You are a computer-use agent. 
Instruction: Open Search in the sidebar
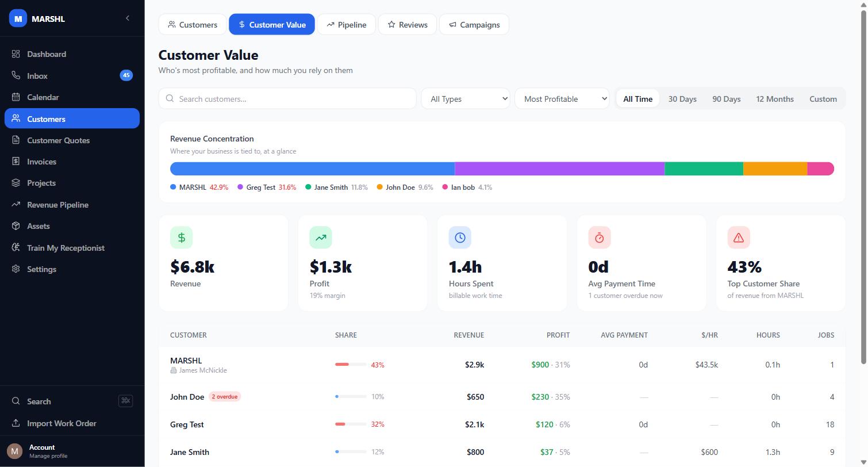(72, 401)
